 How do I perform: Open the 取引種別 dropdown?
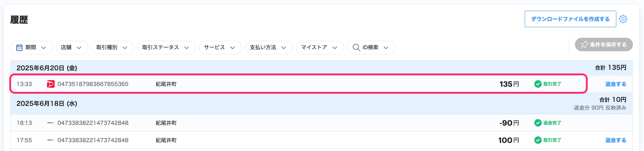click(112, 47)
